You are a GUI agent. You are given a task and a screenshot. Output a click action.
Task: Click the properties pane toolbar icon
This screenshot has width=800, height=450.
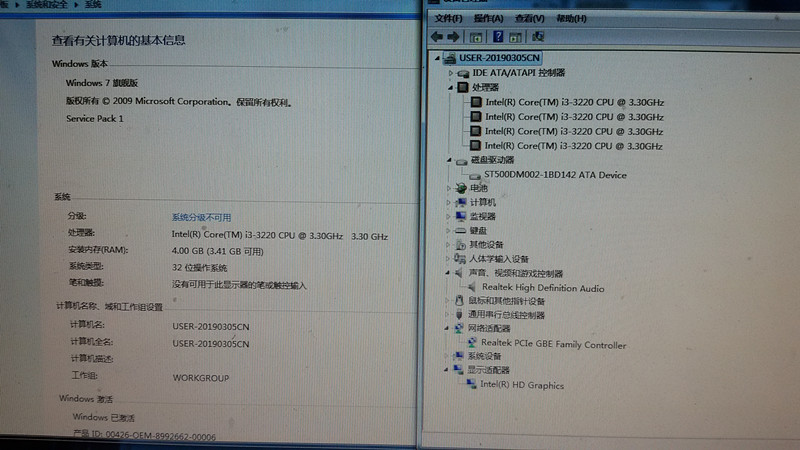[x=515, y=37]
